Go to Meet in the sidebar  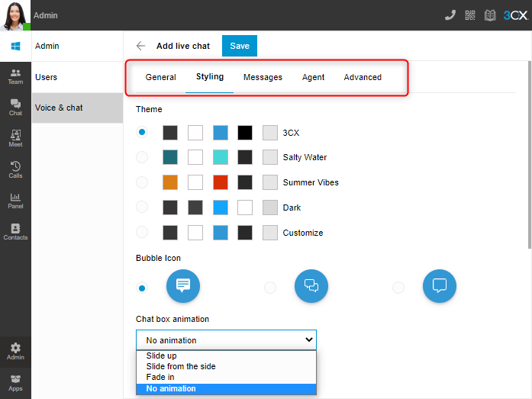(x=15, y=138)
